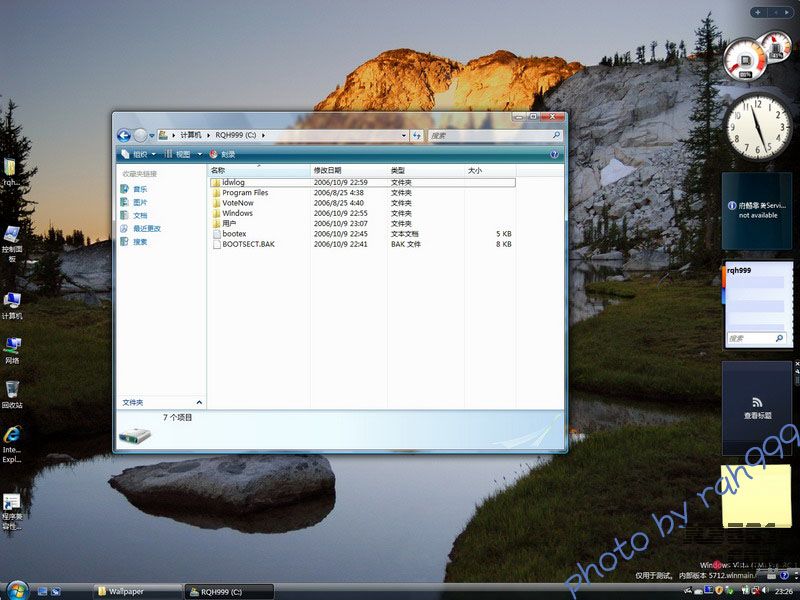Open address bar history dropdown arrow

(404, 135)
